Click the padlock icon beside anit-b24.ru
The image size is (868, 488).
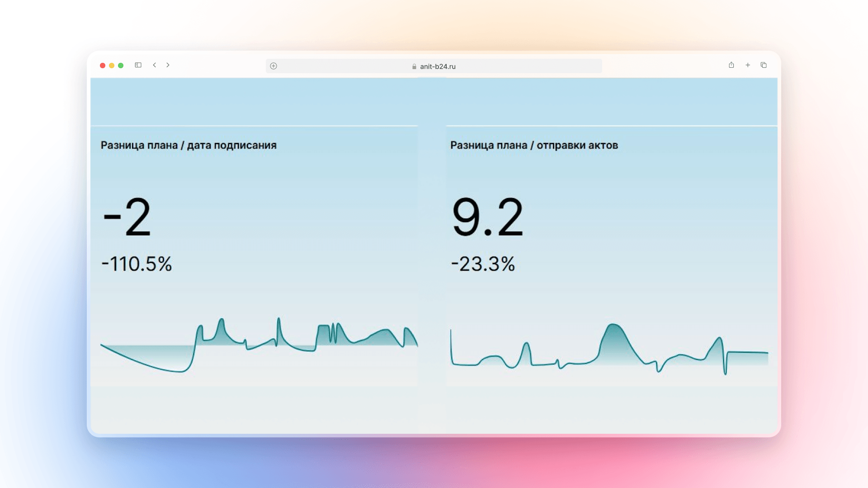(414, 66)
